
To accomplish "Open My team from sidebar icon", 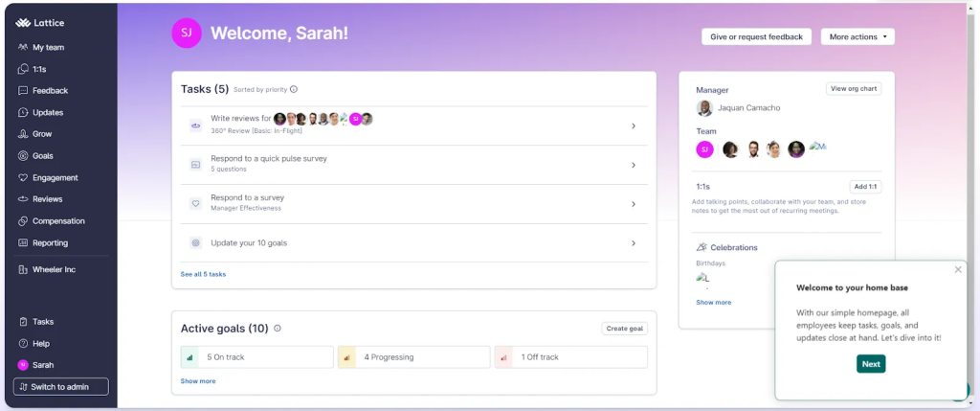I will point(23,47).
